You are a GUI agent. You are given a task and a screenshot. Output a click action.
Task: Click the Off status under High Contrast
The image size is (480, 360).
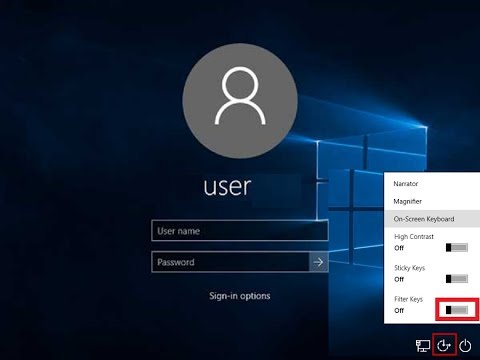(x=399, y=248)
